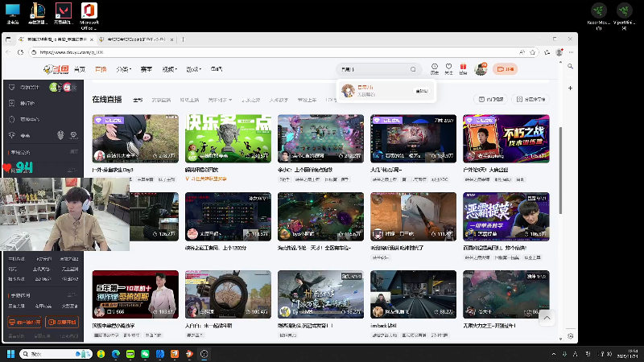
Task: Click the button in the search suggestion row
Action: [421, 91]
